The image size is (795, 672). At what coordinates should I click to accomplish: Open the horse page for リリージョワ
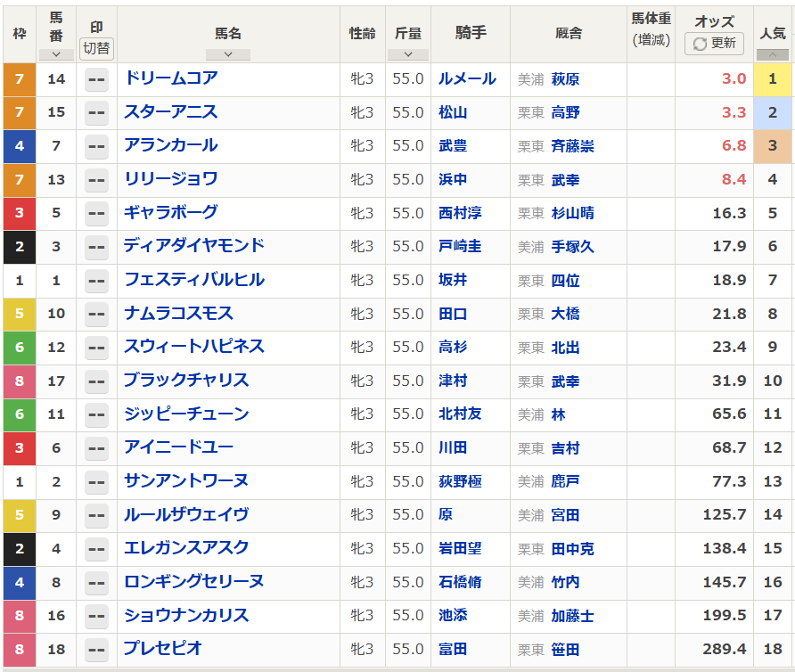[x=171, y=178]
